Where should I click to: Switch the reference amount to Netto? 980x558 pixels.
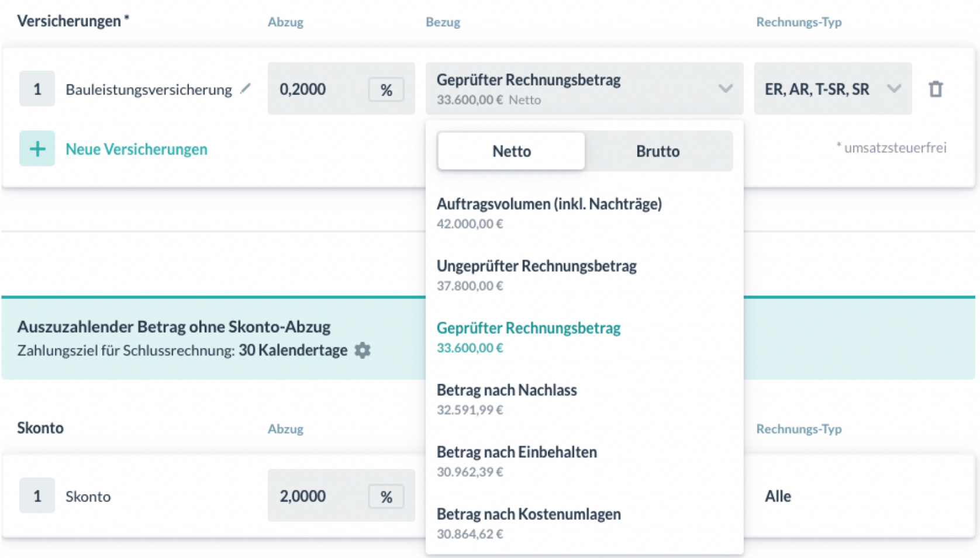coord(511,151)
